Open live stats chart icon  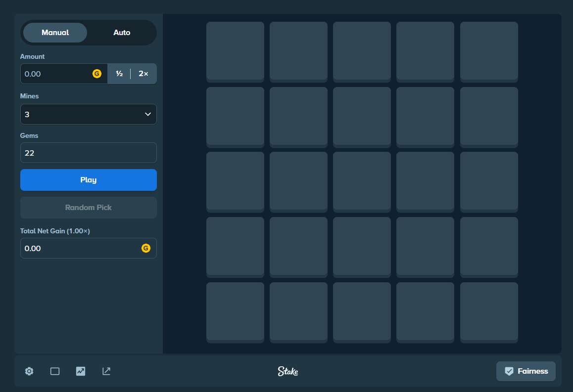coord(80,371)
